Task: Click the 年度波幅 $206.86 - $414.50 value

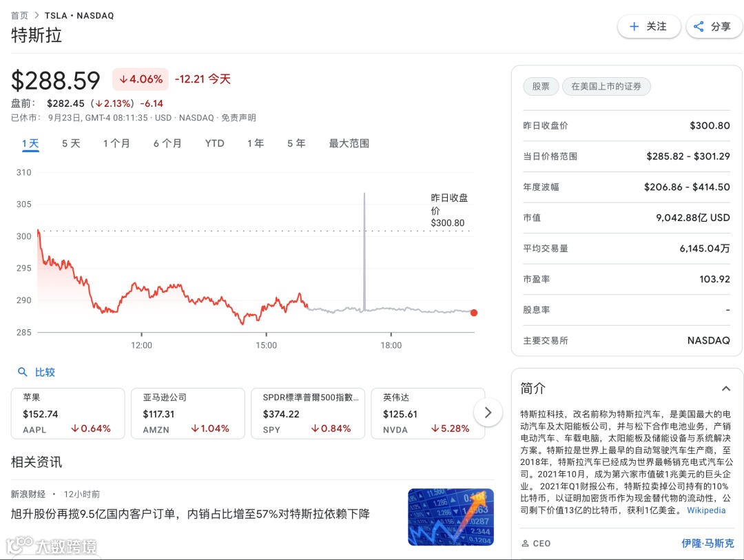Action: (x=687, y=187)
